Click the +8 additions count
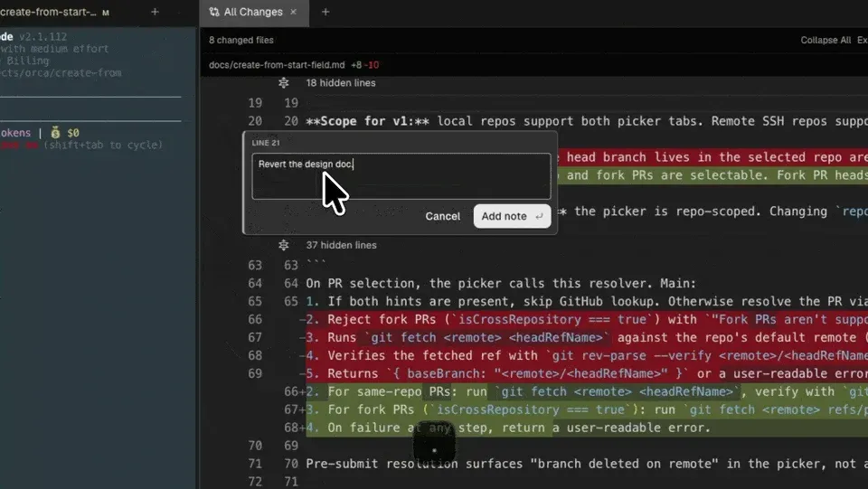This screenshot has height=489, width=868. tap(356, 65)
